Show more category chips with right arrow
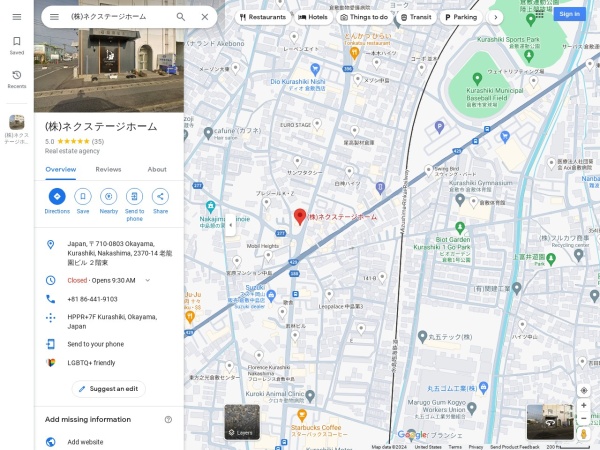The height and width of the screenshot is (450, 600). [496, 17]
